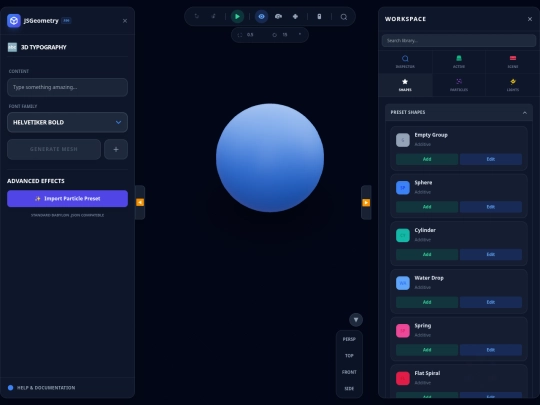The image size is (540, 405).
Task: Click the redo arrow in top toolbar
Action: click(x=214, y=16)
